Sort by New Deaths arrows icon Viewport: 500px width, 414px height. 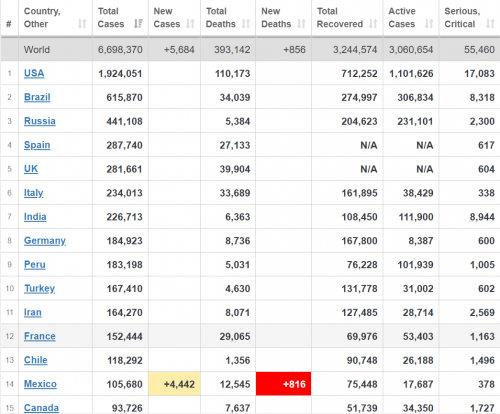pyautogui.click(x=301, y=24)
